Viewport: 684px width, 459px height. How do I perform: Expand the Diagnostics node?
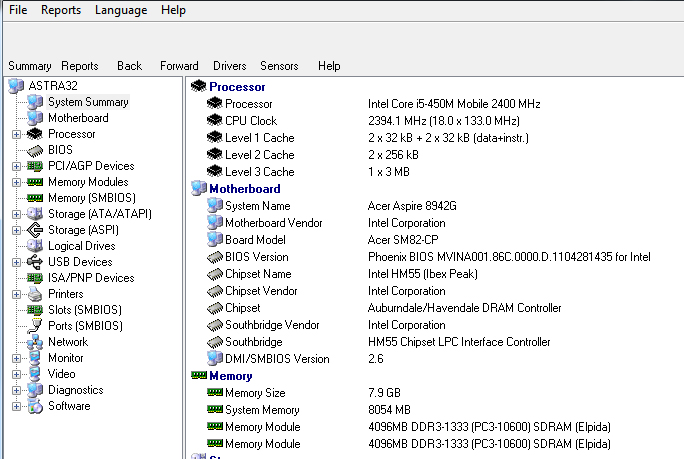click(16, 390)
